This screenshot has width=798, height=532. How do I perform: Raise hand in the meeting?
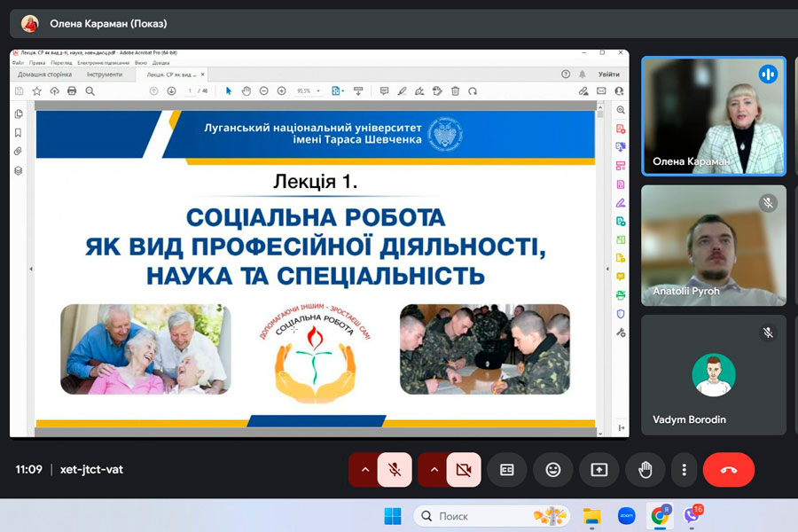pos(645,470)
